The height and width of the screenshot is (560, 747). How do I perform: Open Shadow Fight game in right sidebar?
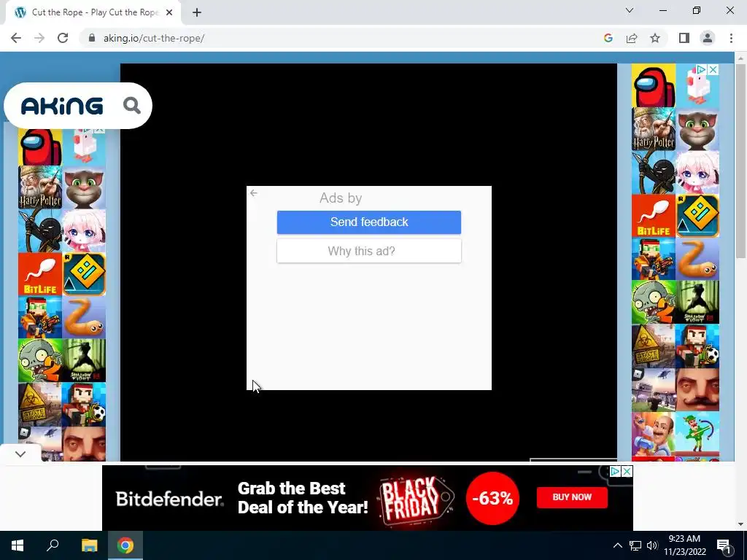click(x=697, y=303)
